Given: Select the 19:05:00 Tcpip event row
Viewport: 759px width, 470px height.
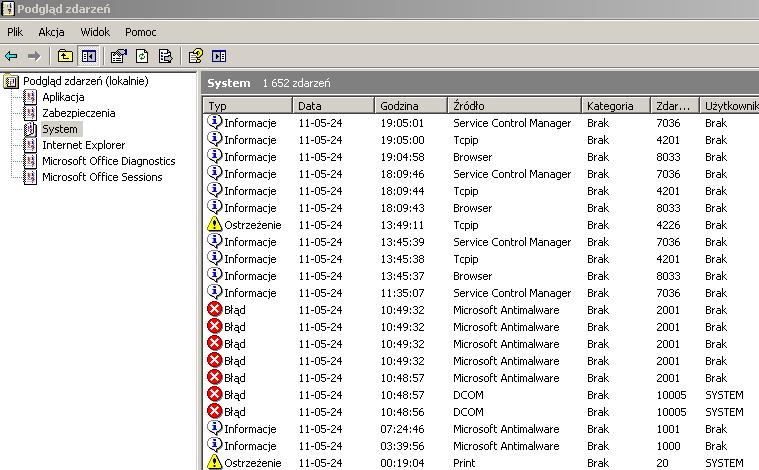Looking at the screenshot, I should coord(481,140).
